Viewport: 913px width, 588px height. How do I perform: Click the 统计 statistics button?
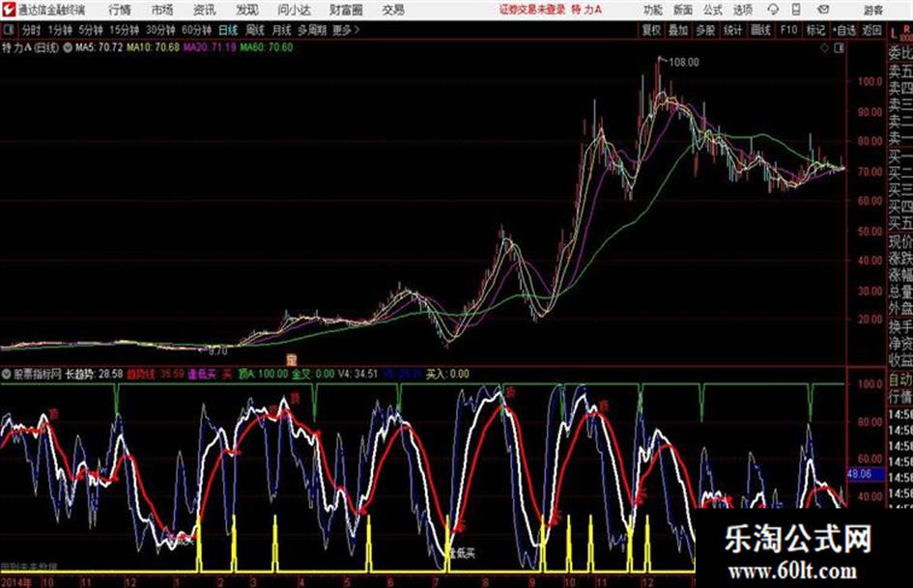[732, 30]
